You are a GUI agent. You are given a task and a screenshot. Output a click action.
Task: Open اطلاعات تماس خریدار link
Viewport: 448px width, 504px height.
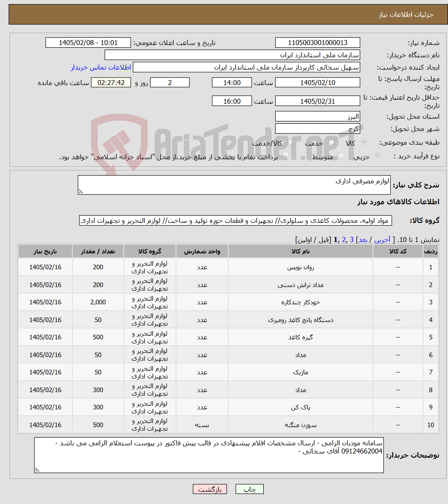click(101, 67)
